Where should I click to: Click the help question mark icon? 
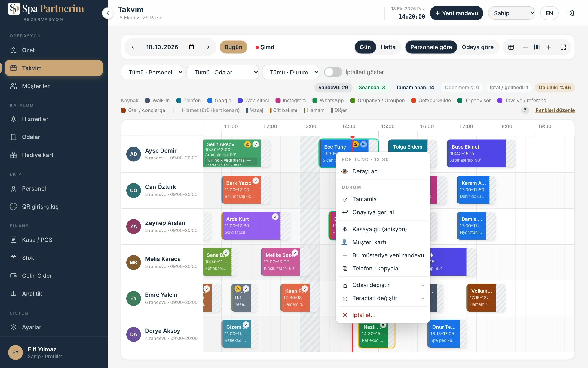coord(525,110)
